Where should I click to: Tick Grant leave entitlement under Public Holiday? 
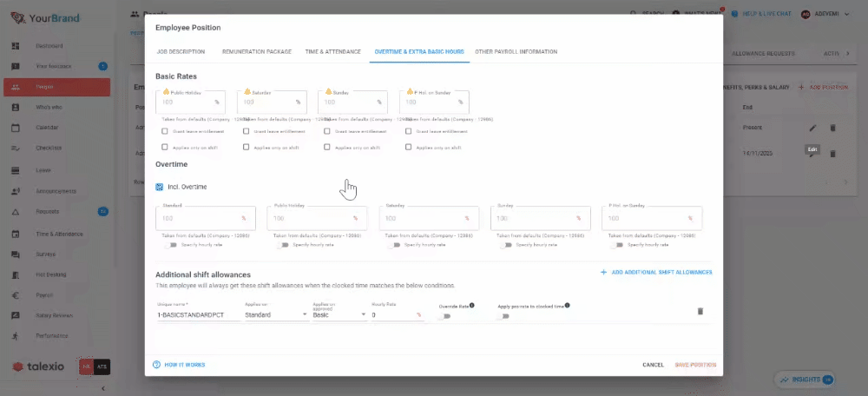tap(165, 131)
